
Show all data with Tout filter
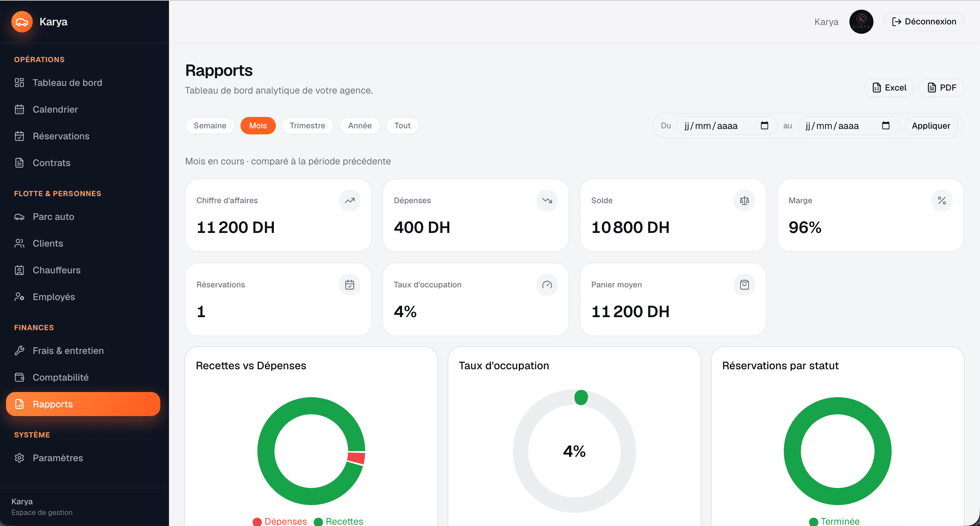(x=402, y=126)
